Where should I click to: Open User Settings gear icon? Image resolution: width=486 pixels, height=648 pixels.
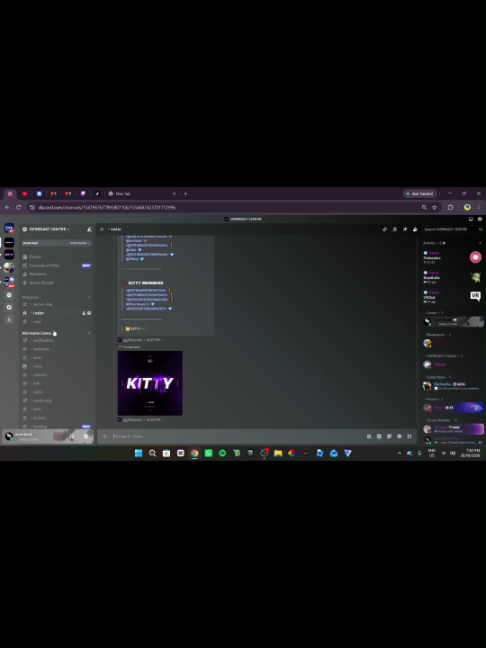(86, 437)
